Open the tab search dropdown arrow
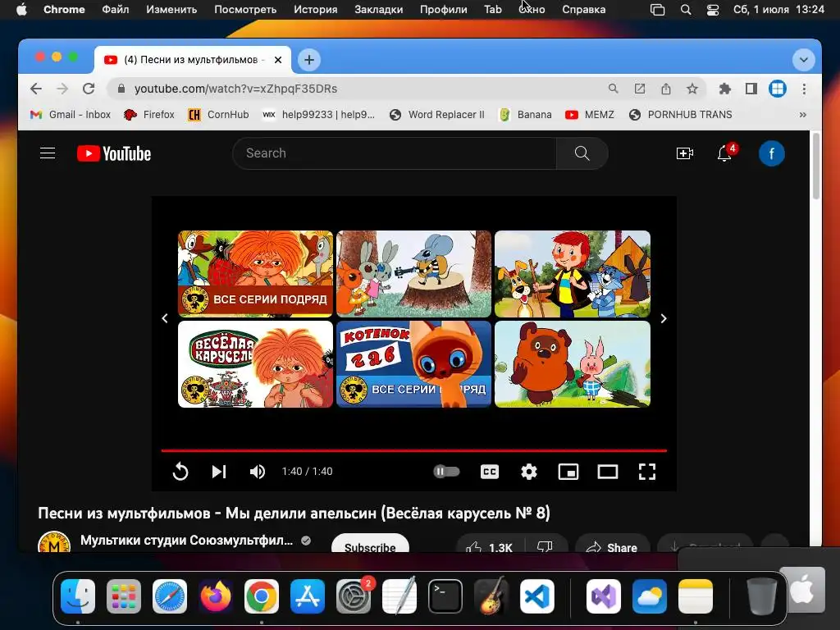The height and width of the screenshot is (630, 840). pos(803,59)
